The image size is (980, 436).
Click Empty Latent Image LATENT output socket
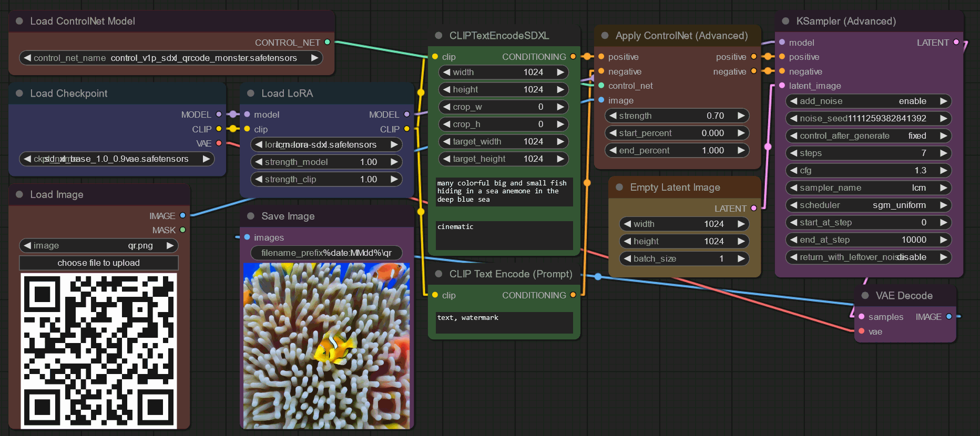(753, 208)
